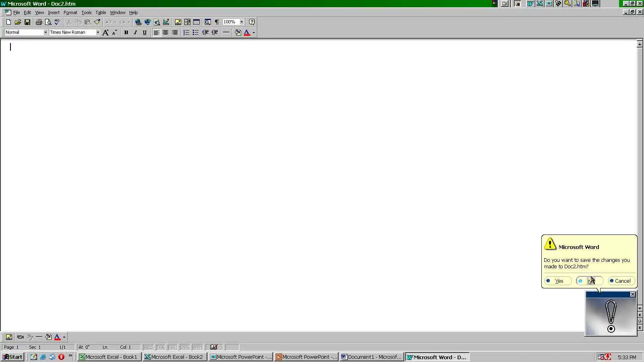Click the Format Painter brush icon
644x362 pixels.
(x=97, y=22)
